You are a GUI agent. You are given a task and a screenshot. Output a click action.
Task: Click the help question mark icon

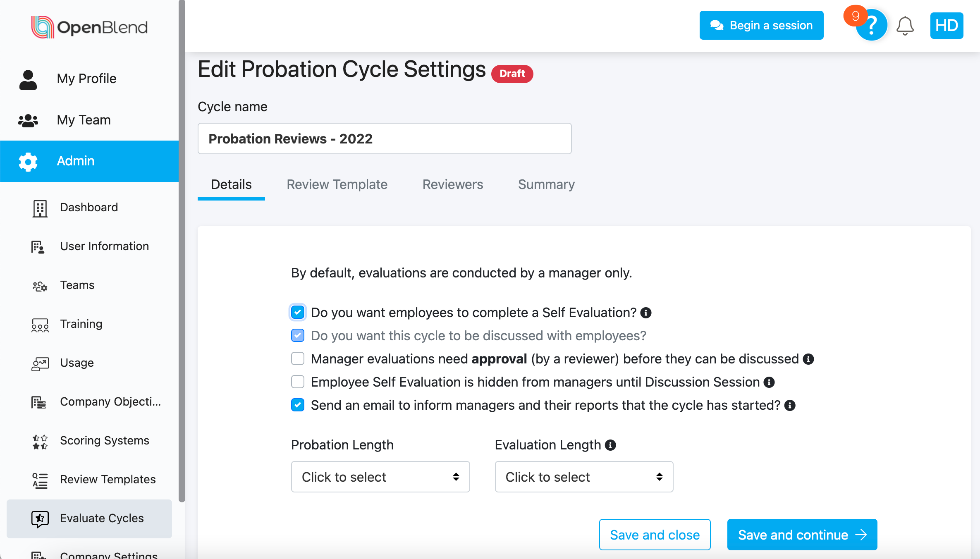[x=872, y=26]
